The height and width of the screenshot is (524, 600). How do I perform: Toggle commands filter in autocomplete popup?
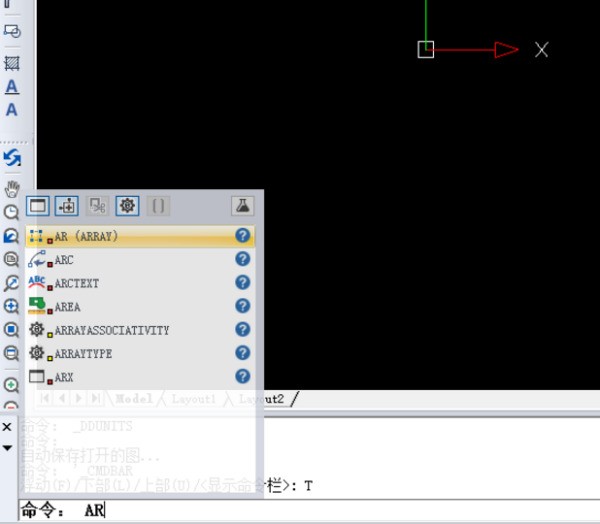(x=38, y=206)
